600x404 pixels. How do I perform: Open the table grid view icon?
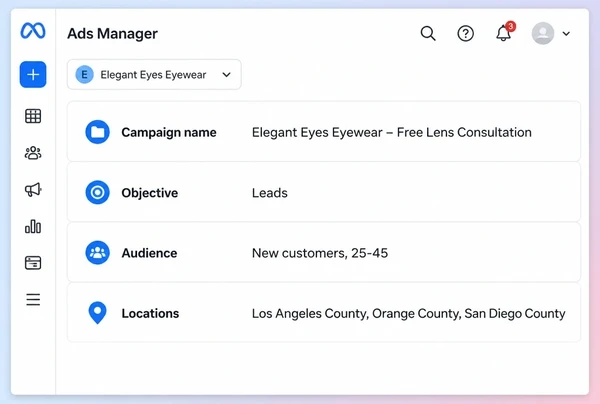(x=33, y=116)
